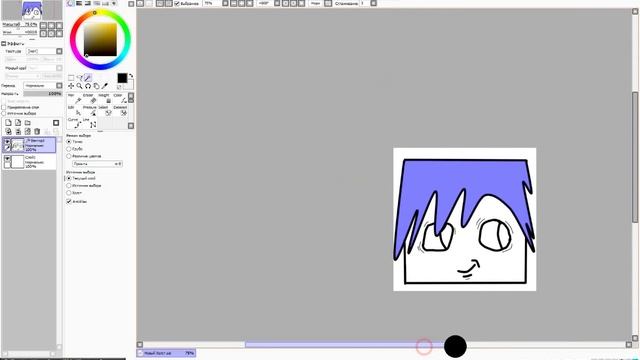Create a new layer set folder
640x360 pixels.
(x=28, y=122)
